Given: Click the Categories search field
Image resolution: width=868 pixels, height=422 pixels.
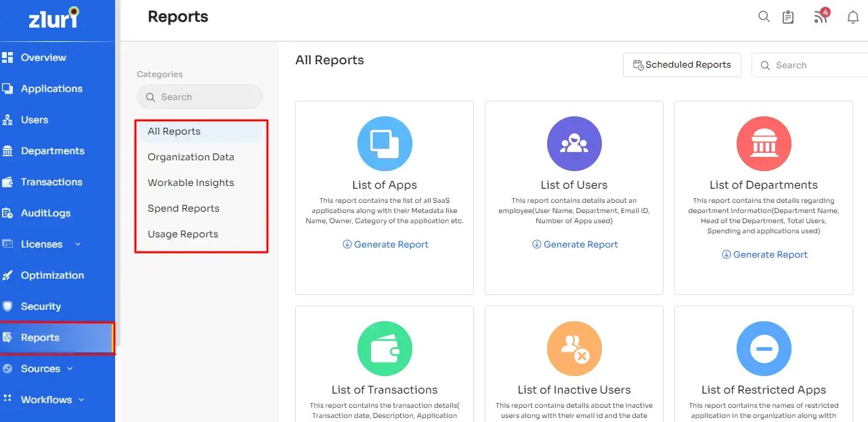Looking at the screenshot, I should tap(200, 97).
